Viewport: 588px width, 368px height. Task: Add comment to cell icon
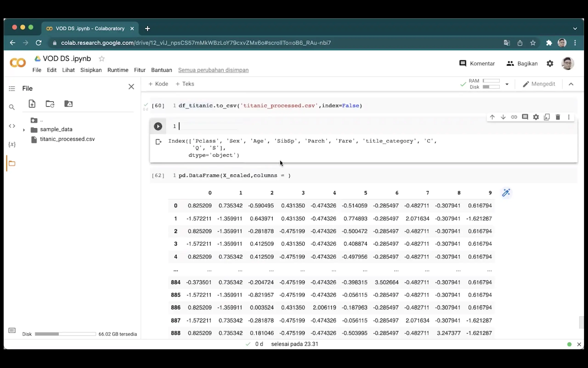[x=525, y=117]
